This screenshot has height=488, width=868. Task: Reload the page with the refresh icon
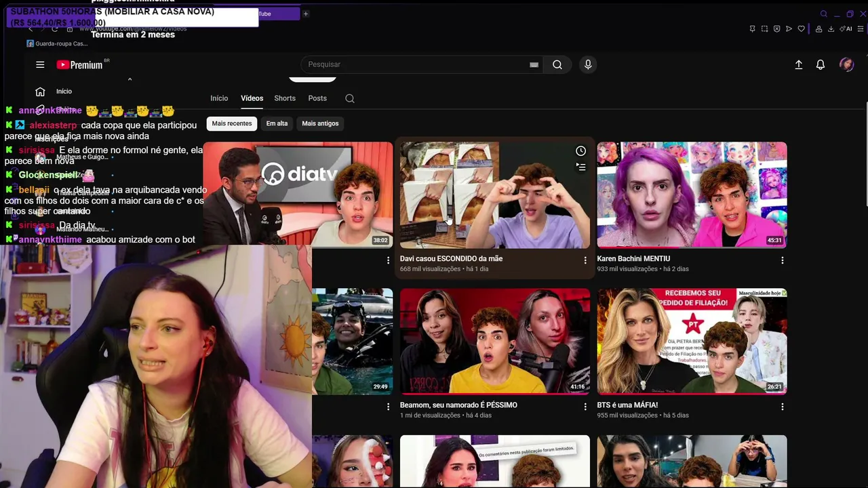coord(55,29)
